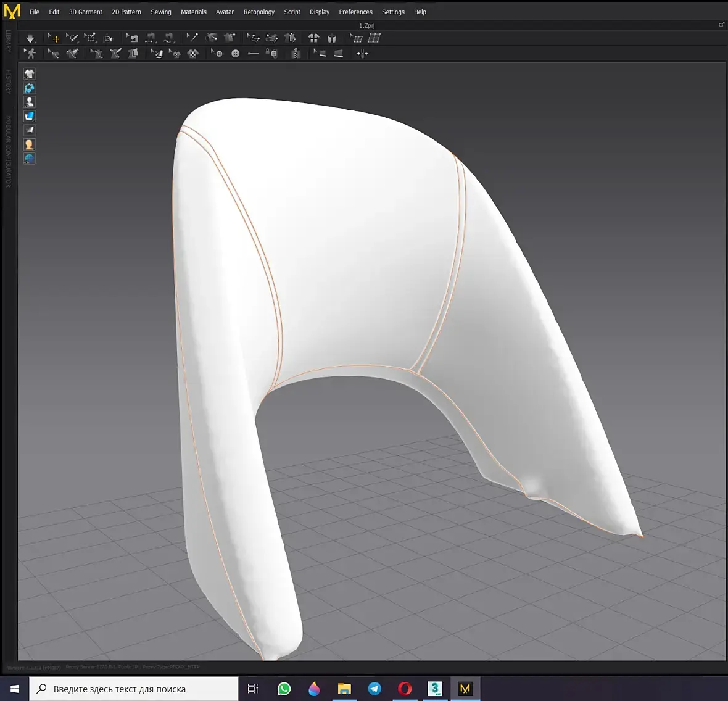Toggle avatar display in 3D view
The height and width of the screenshot is (701, 728).
pyautogui.click(x=29, y=102)
